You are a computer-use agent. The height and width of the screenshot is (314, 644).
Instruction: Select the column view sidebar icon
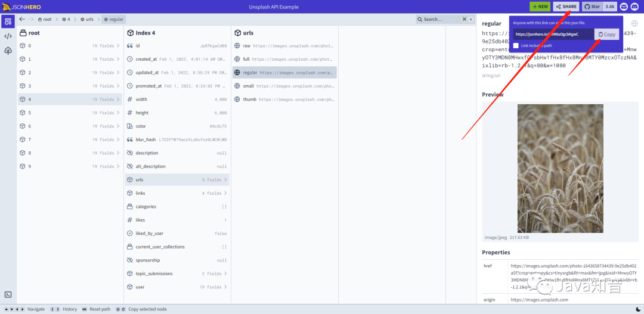coord(8,21)
